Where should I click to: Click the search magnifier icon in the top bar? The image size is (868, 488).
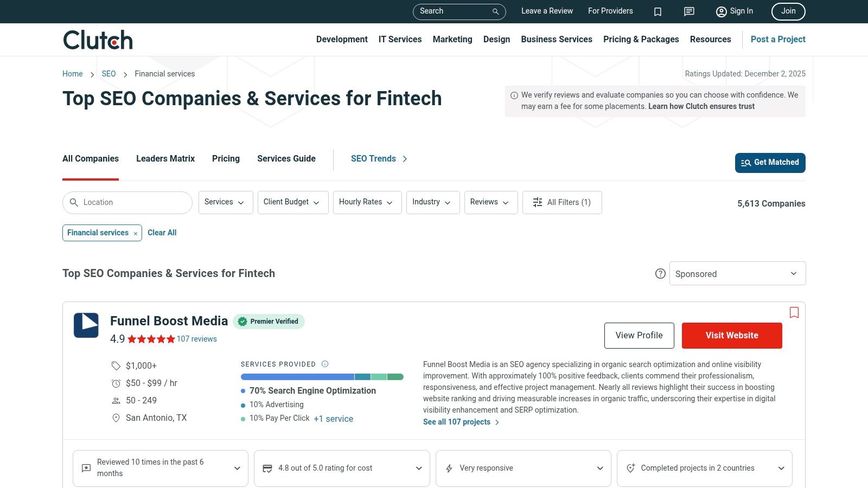(x=495, y=11)
